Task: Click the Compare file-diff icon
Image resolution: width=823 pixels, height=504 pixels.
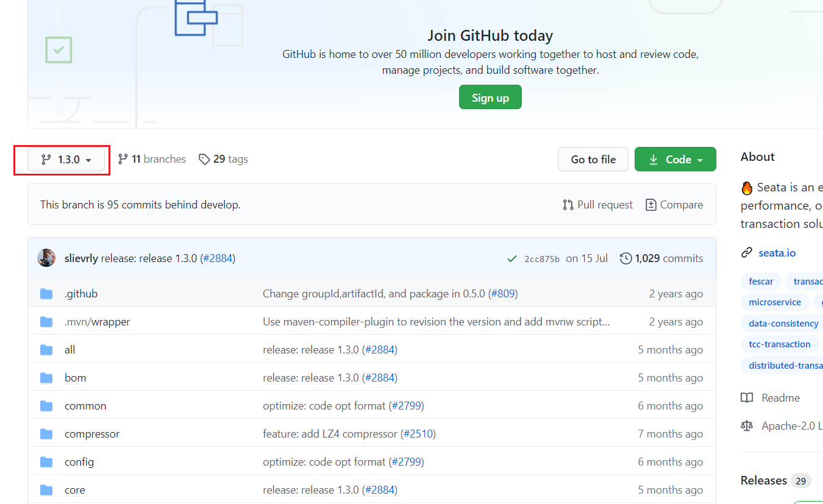Action: (x=651, y=205)
